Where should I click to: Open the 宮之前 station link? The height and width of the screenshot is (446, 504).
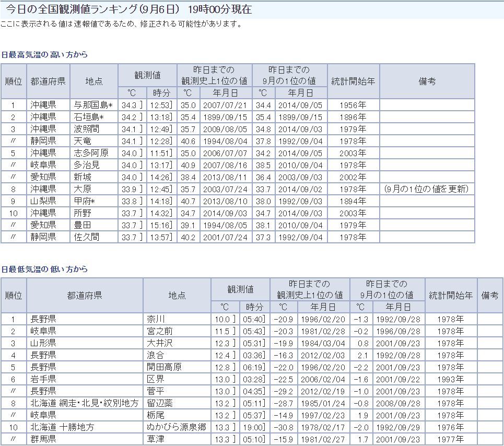(159, 331)
